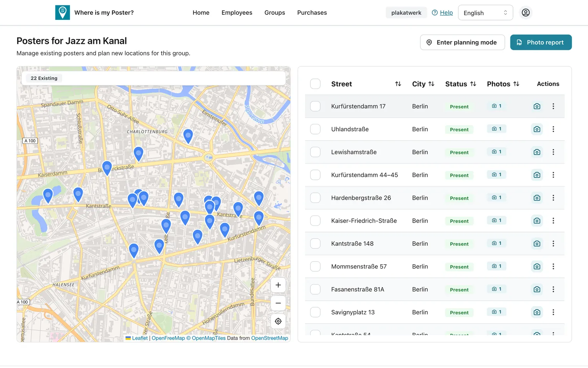
Task: Open photo count badge for Kurfürstendamm 44–45
Action: click(x=496, y=175)
